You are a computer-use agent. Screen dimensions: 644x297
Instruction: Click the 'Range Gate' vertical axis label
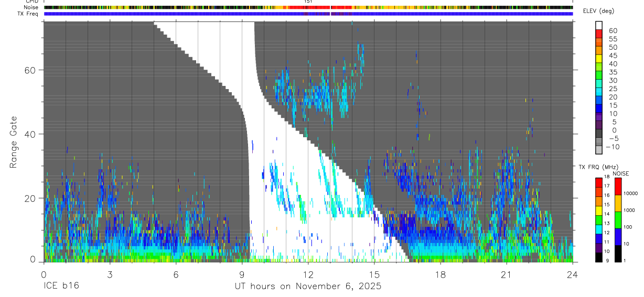tap(14, 141)
